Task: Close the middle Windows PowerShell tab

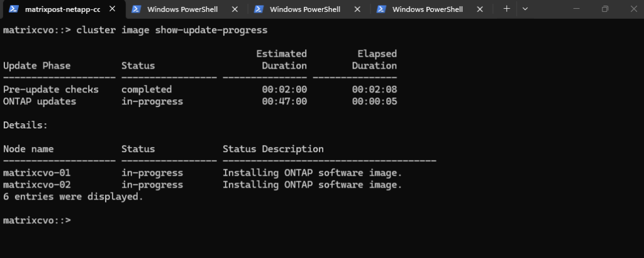Action: tap(357, 9)
